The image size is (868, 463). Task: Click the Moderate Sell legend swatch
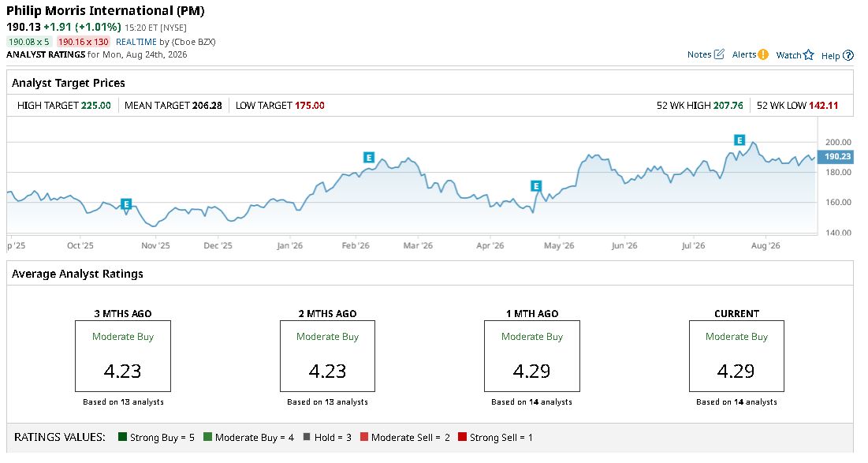point(363,436)
